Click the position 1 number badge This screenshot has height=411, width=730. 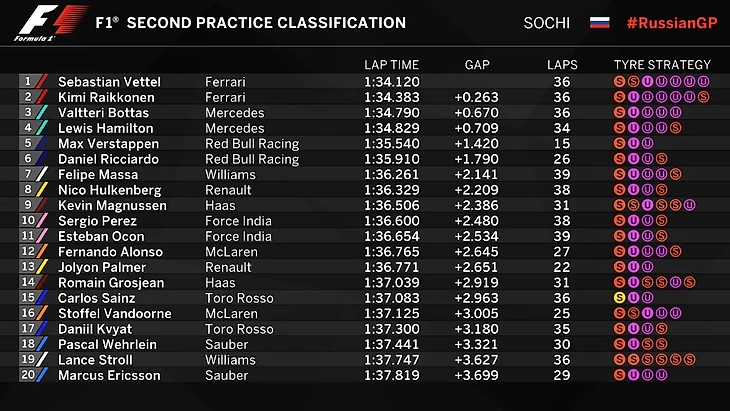click(x=28, y=82)
